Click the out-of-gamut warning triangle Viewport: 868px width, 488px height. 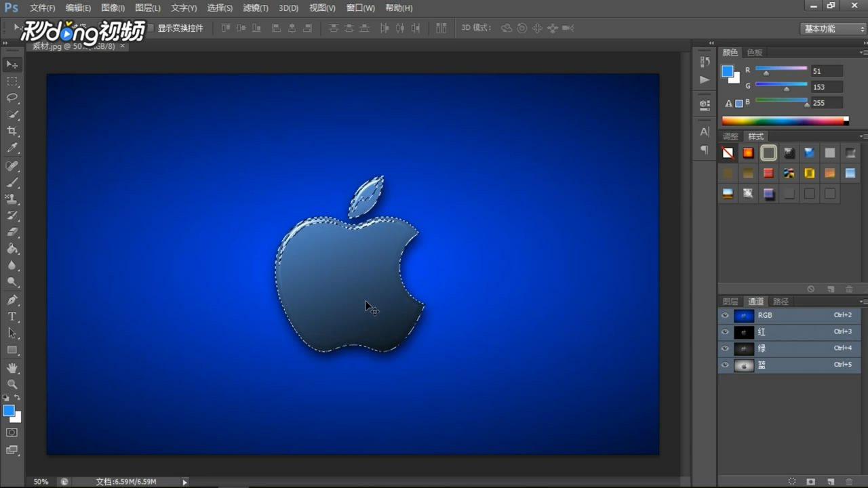729,104
